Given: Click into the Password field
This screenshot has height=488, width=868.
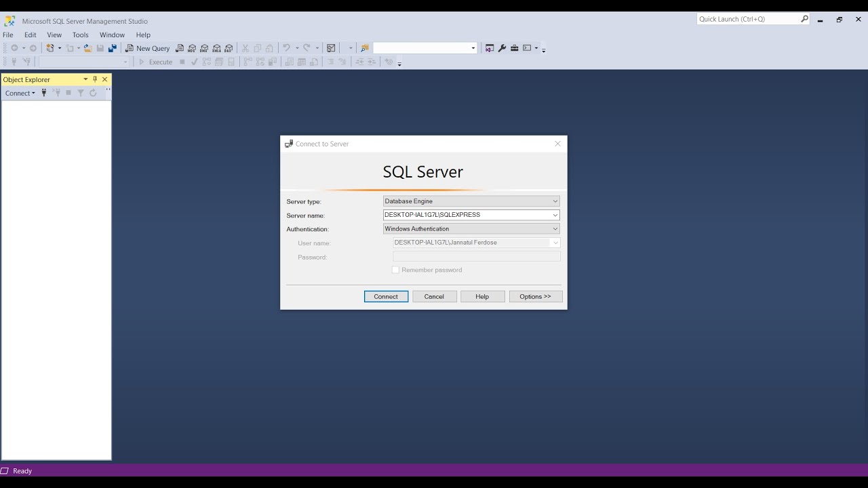Looking at the screenshot, I should 477,257.
